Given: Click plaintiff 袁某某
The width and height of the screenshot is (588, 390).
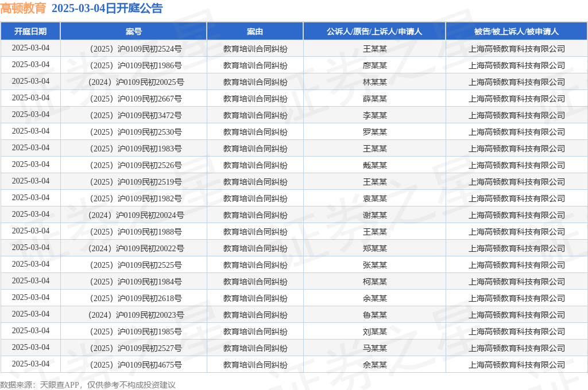Looking at the screenshot, I should 374,198.
